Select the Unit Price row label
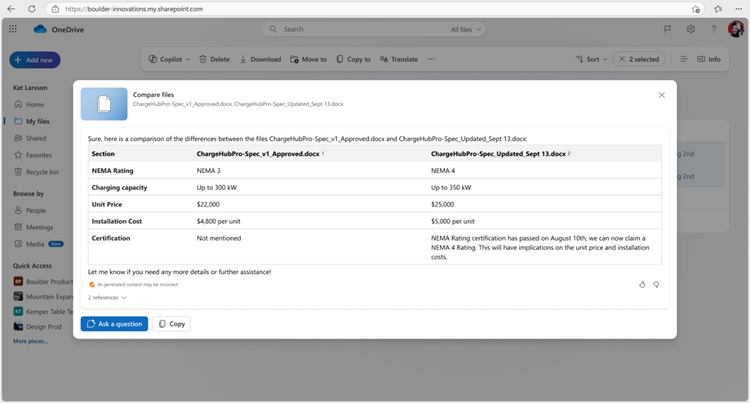Screen dimensions: 750x403 (107, 204)
